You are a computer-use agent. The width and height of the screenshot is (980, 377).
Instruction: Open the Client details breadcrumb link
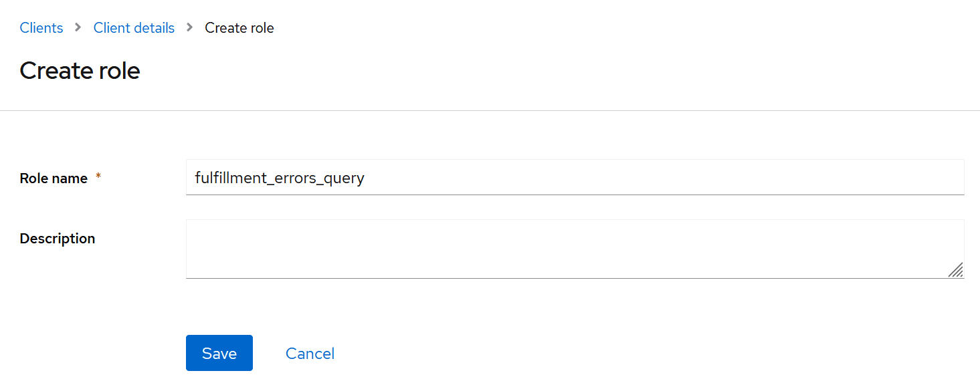(x=134, y=28)
